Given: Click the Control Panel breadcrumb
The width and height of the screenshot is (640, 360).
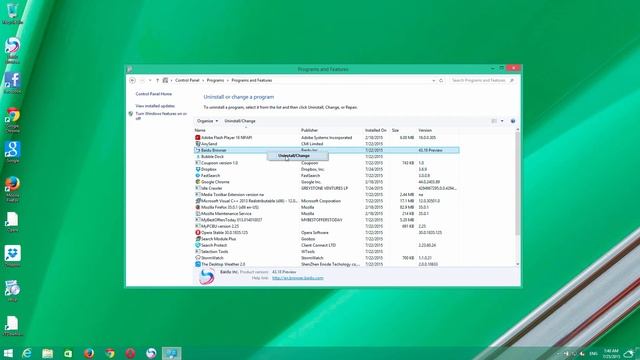Looking at the screenshot, I should point(187,80).
